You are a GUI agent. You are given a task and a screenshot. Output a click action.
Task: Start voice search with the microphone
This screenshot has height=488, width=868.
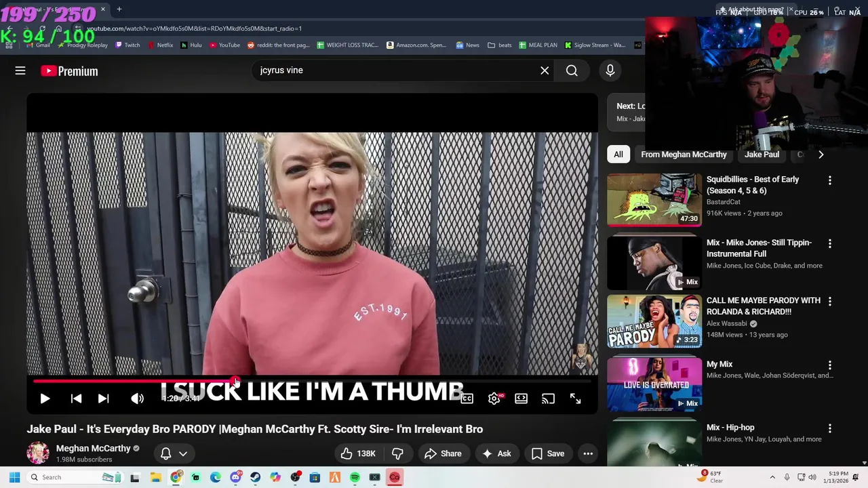610,70
